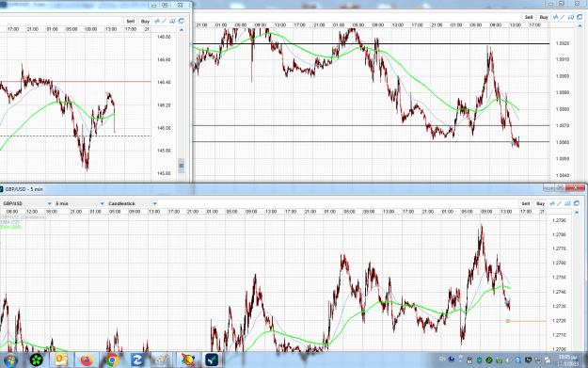Click Buy in the GBP/USD chart

540,203
